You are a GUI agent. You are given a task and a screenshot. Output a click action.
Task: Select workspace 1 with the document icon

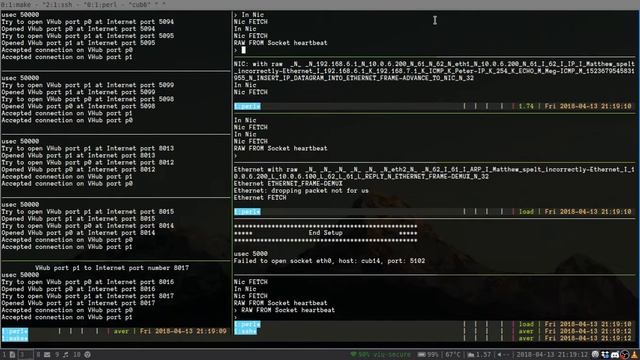[x=9, y=355]
